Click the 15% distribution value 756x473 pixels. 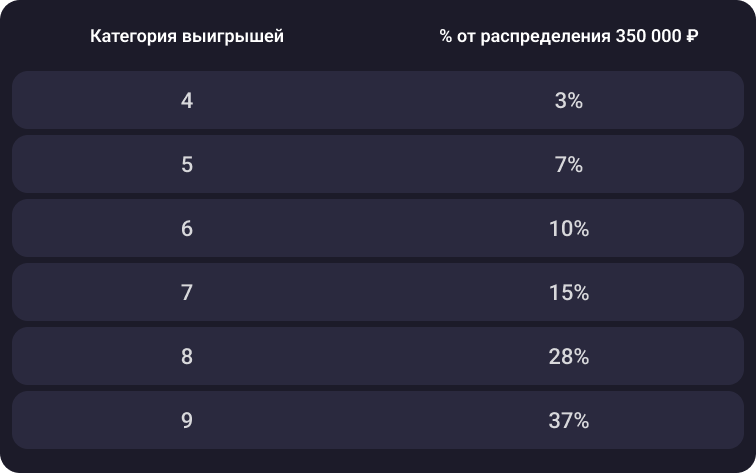coord(568,292)
